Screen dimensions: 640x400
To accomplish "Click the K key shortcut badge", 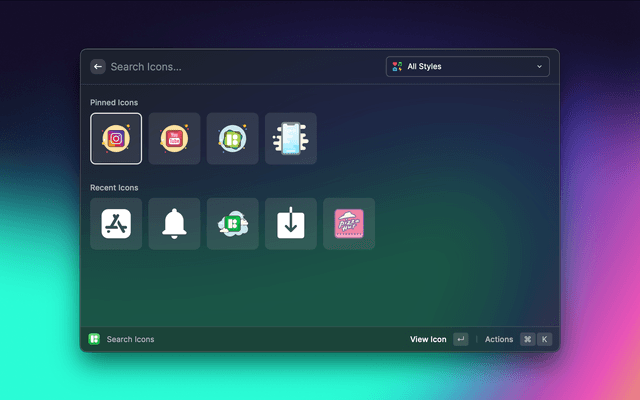I will pyautogui.click(x=545, y=340).
